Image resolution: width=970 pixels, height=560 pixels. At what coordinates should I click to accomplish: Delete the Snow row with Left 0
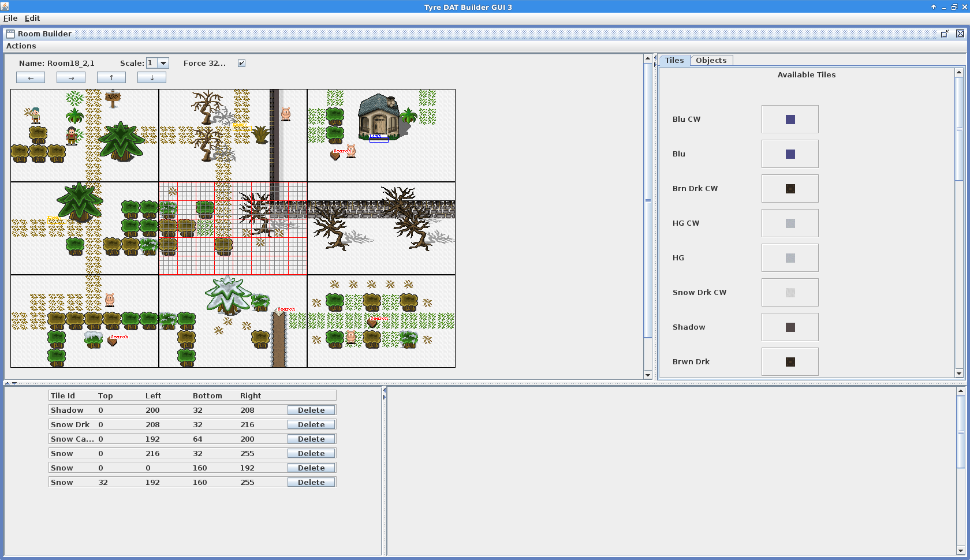[311, 468]
